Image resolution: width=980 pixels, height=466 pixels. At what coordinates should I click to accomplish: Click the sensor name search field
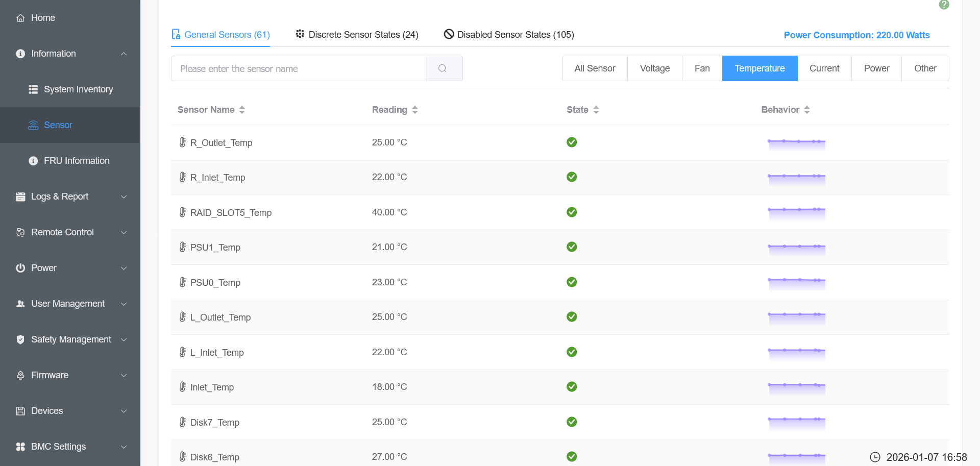pos(298,68)
